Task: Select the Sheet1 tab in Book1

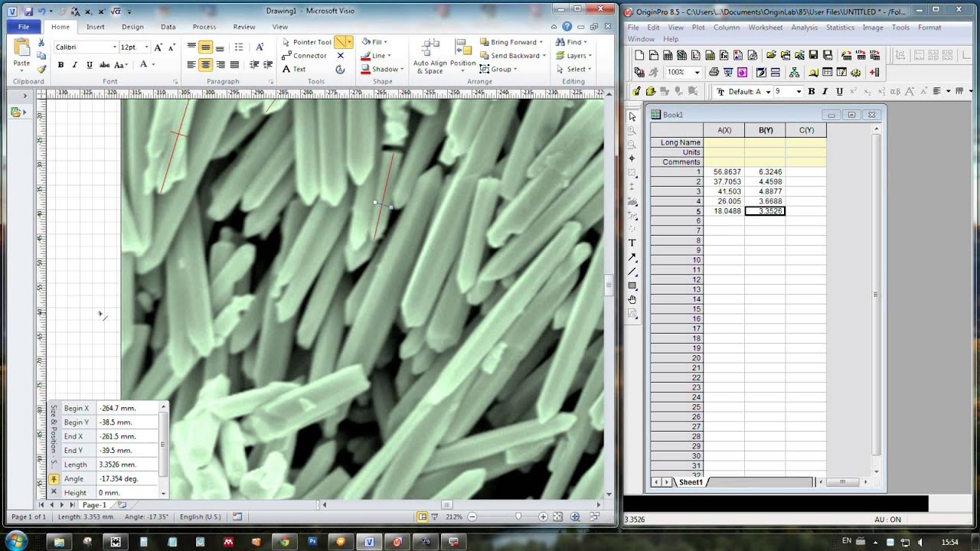Action: tap(690, 482)
